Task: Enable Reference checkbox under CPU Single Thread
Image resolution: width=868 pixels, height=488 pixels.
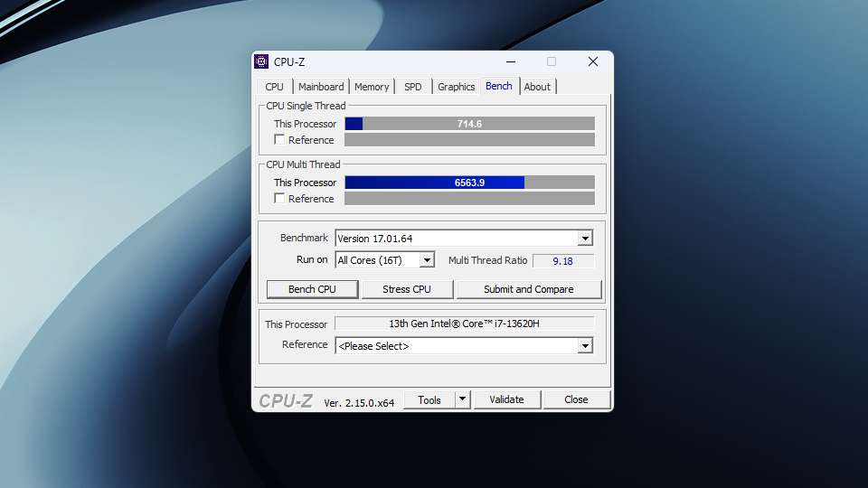Action: pos(279,140)
